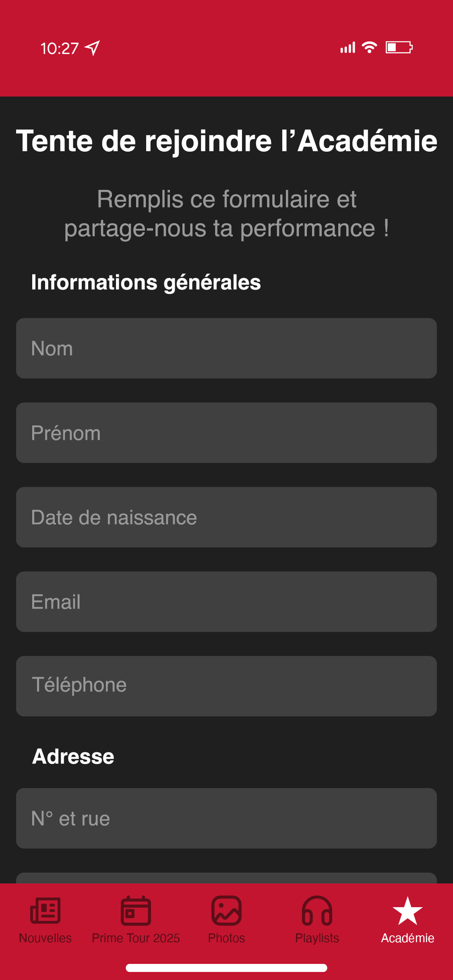This screenshot has height=980, width=453.
Task: Tap the location arrow icon
Action: point(92,48)
